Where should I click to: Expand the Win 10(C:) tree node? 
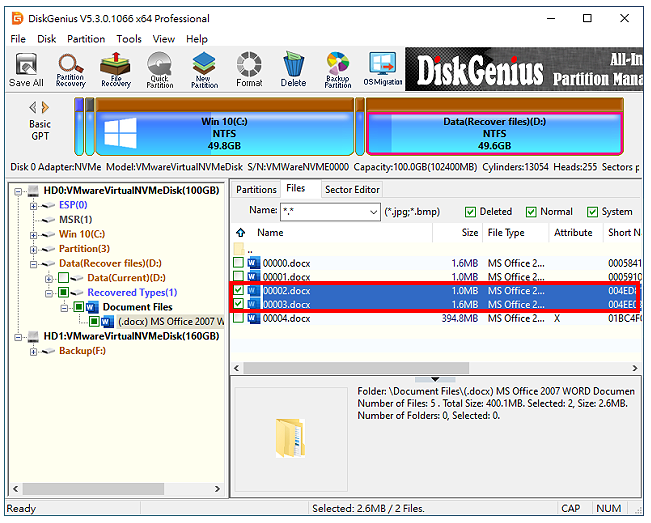33,235
